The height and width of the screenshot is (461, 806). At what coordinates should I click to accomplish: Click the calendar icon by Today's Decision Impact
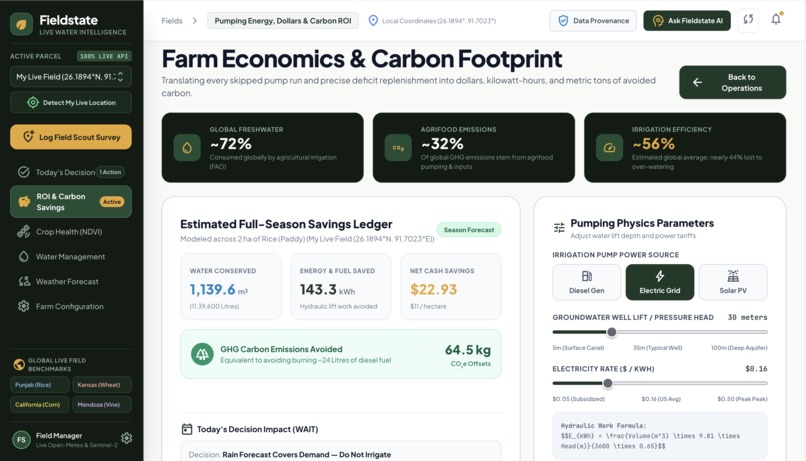187,429
